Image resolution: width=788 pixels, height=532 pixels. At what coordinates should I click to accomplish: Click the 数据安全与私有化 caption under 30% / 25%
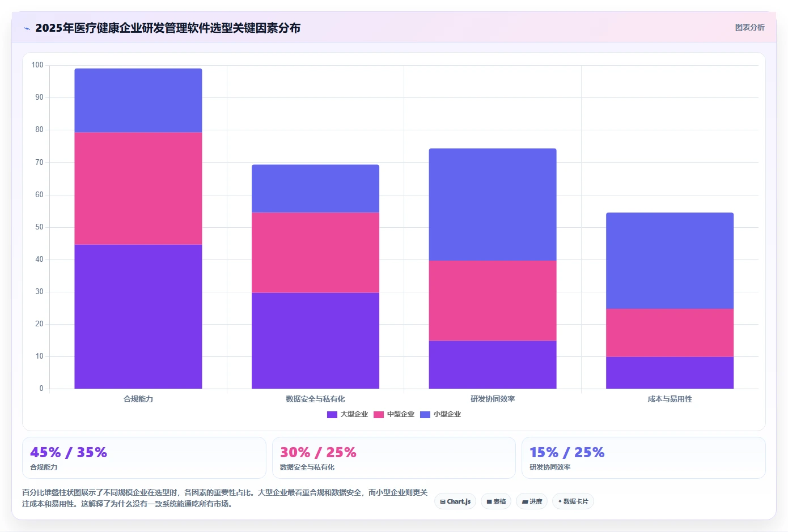click(307, 467)
